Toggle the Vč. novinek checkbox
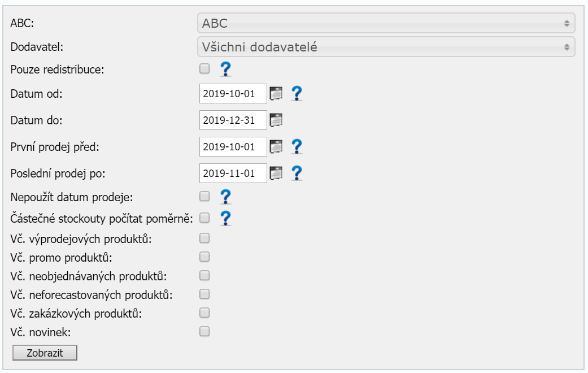The image size is (588, 373). point(204,331)
